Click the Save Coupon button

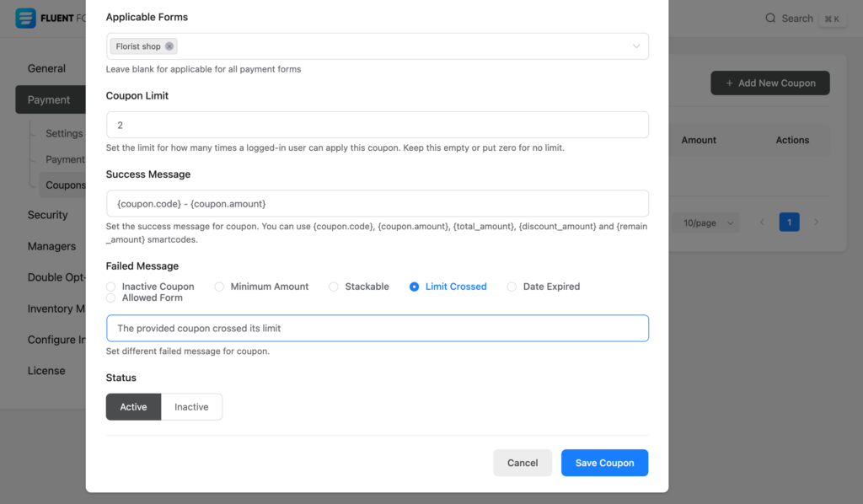pyautogui.click(x=604, y=463)
